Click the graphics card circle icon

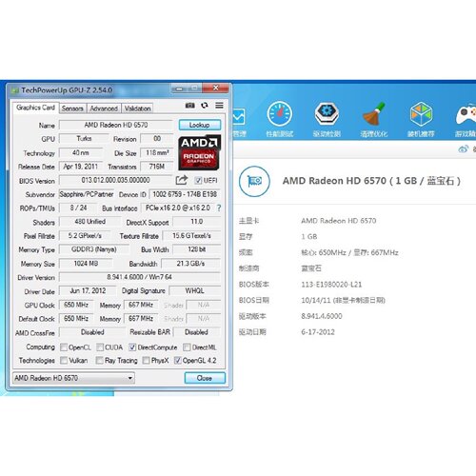tap(254, 181)
